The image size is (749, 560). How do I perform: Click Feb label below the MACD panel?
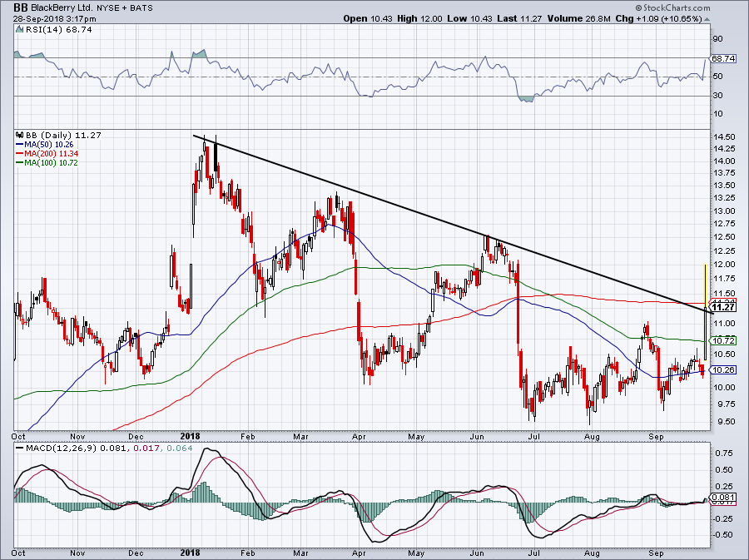pyautogui.click(x=247, y=553)
